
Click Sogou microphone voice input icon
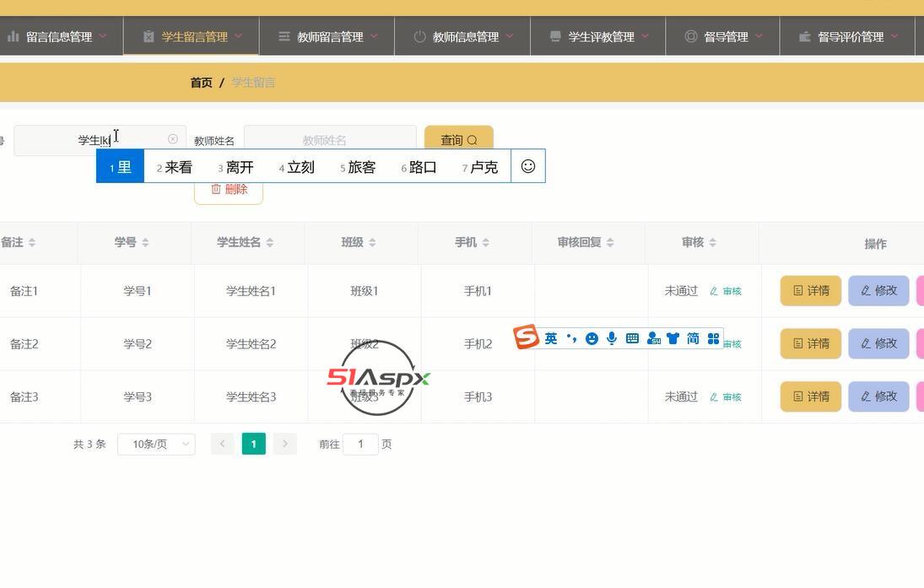[x=612, y=338]
